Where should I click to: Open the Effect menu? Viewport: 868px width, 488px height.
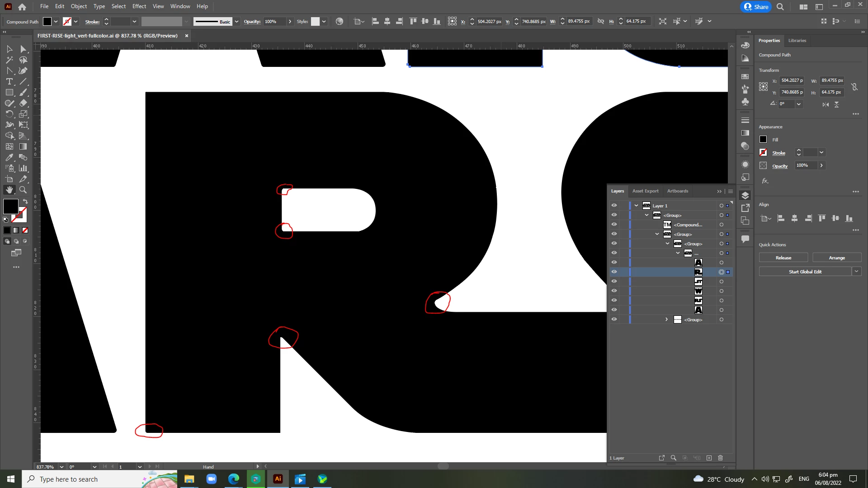tap(139, 6)
